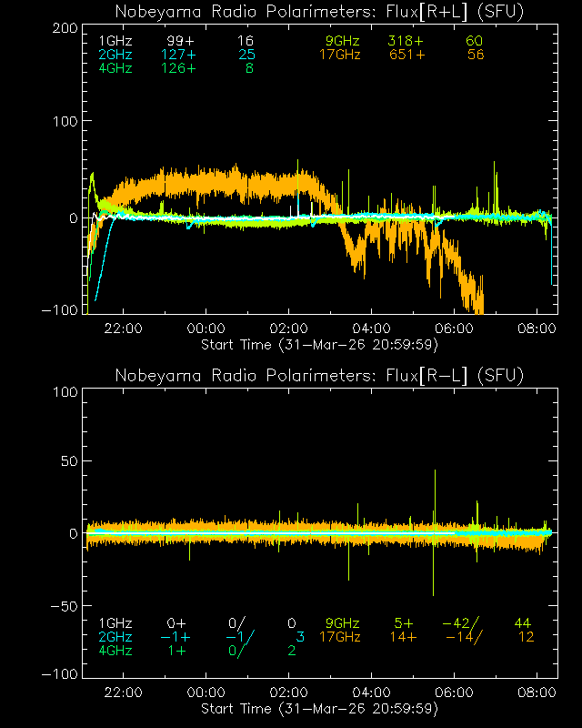This screenshot has height=728, width=582.
Task: Click the -42/ value in bottom legend
Action: point(461,623)
